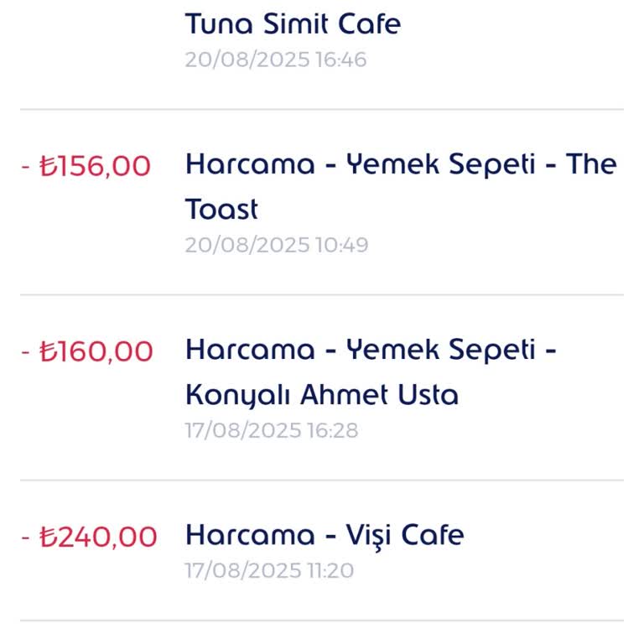Viewport: 644px width, 644px height.
Task: Click the word "Toast" on the second line
Action: pyautogui.click(x=221, y=209)
